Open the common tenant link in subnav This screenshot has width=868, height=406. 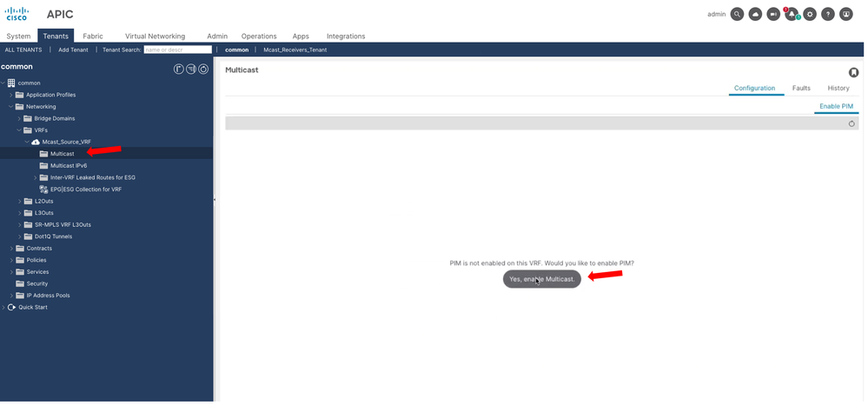coord(237,50)
